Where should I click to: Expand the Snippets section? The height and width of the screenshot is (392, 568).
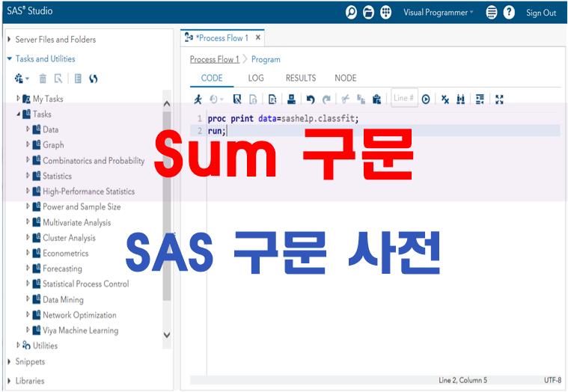coord(9,361)
